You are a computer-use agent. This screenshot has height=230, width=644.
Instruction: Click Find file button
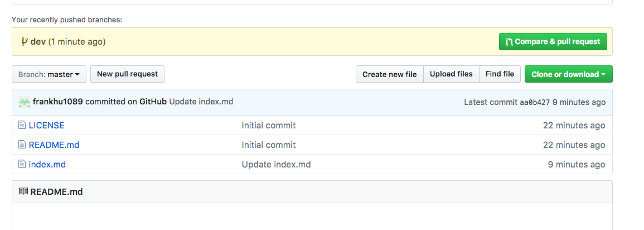pos(500,74)
